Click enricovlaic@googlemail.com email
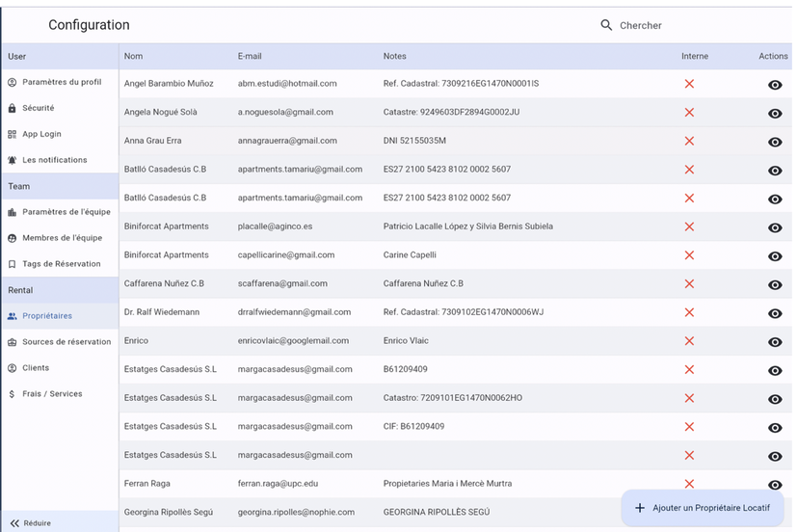 point(293,340)
